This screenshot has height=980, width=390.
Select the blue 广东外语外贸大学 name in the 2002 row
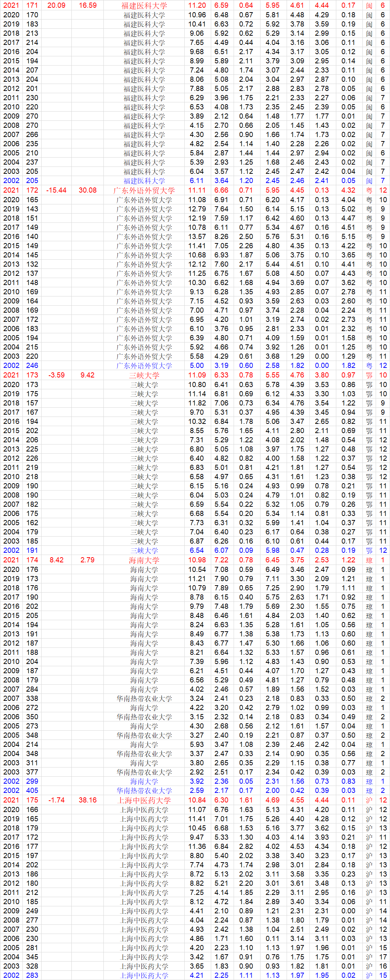144,366
